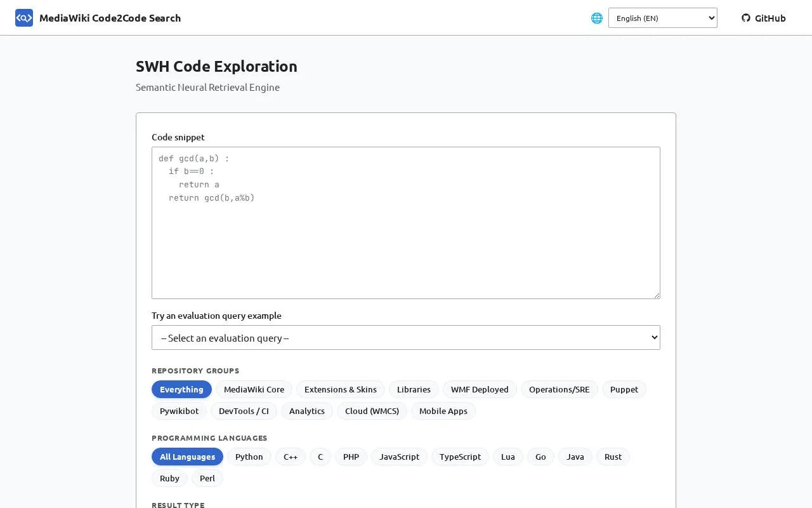Filter by PHP language
812x508 pixels.
coord(351,457)
